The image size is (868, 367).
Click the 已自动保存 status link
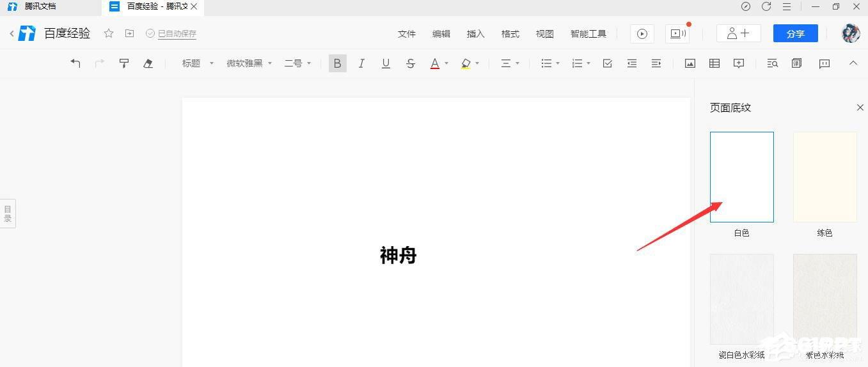click(177, 34)
